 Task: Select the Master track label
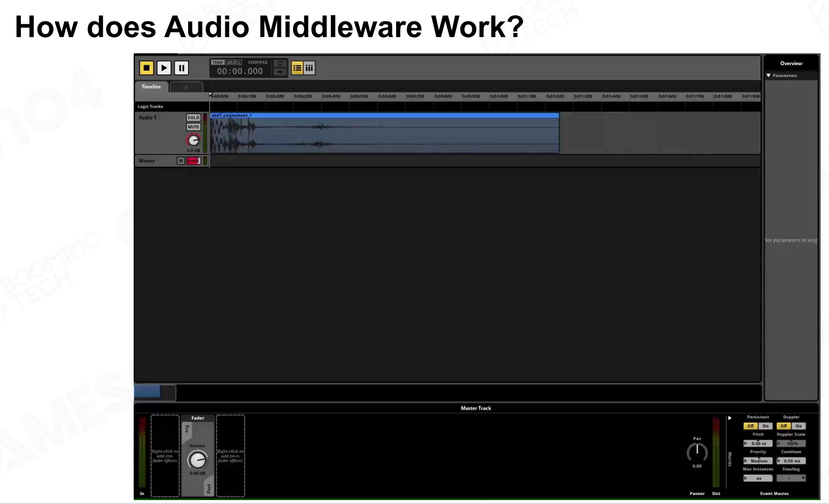(x=147, y=161)
